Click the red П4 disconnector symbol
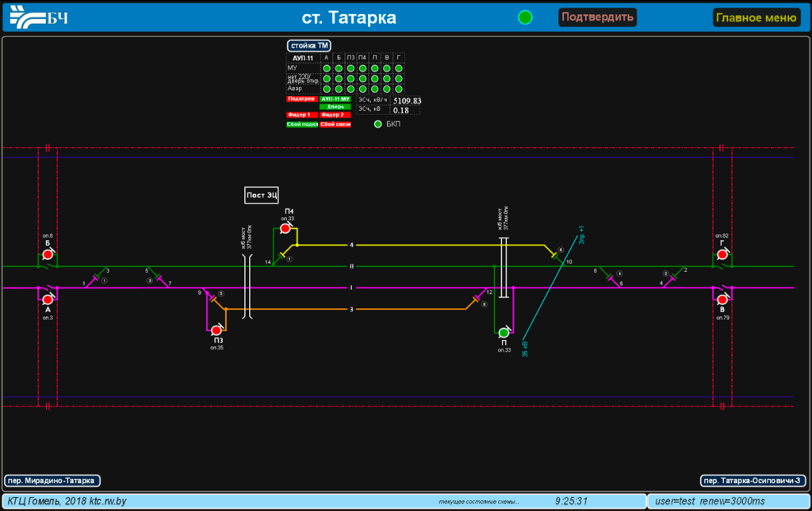This screenshot has width=812, height=511. tap(285, 229)
